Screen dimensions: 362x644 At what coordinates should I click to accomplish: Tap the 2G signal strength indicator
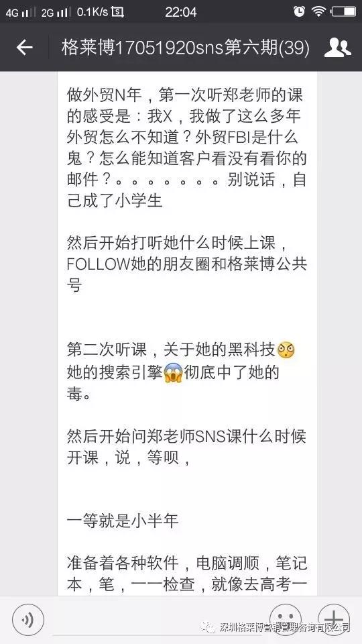[x=56, y=12]
